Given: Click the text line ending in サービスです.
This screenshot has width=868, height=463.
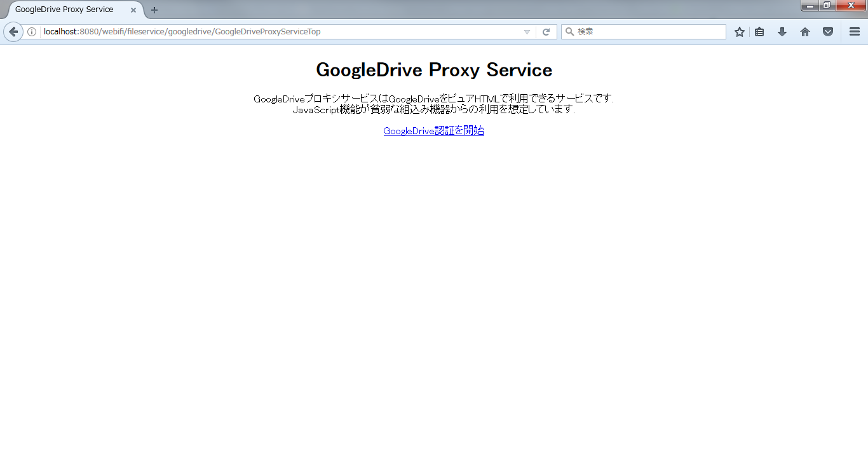Looking at the screenshot, I should 434,99.
